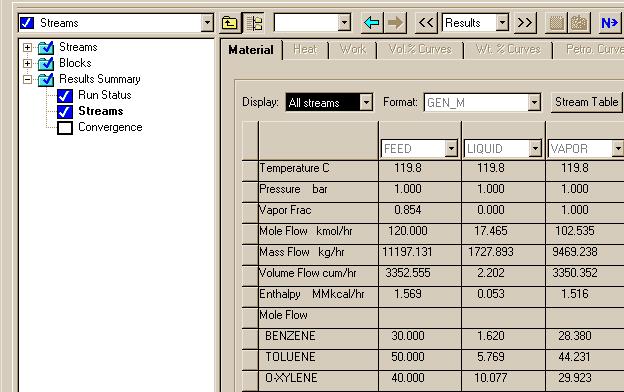Screen dimensions: 624x392
Task: Click the BENZENE row header selector cell
Action: [x=250, y=339]
